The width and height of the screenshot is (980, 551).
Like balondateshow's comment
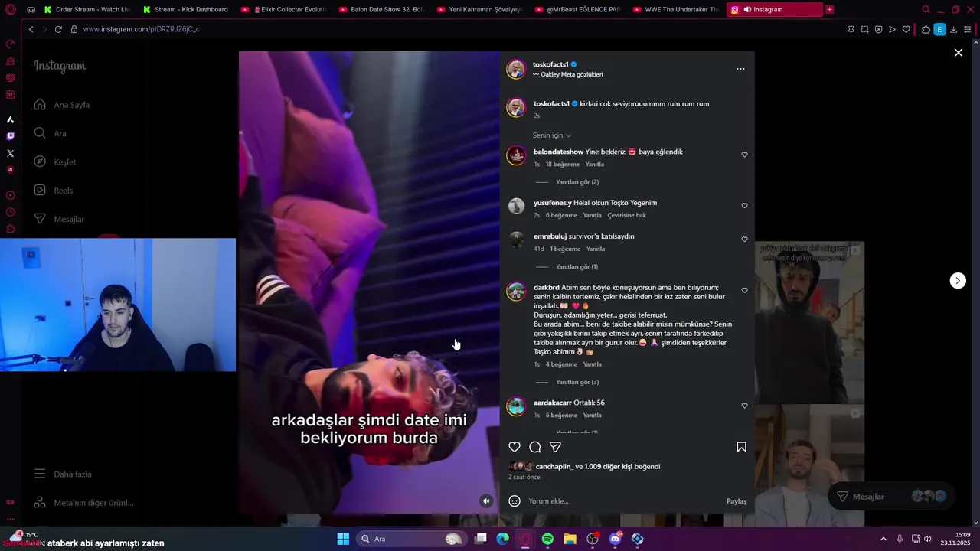point(744,155)
